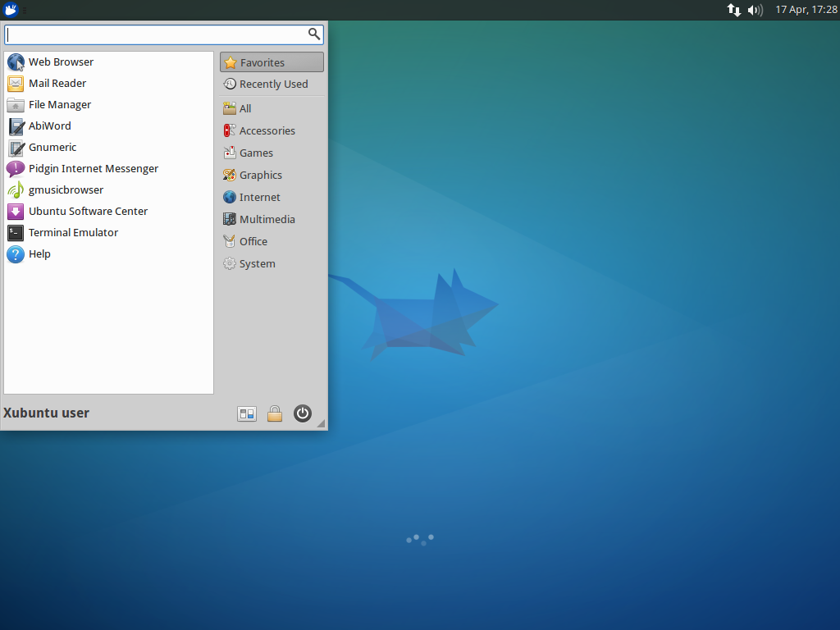840x630 pixels.
Task: Launch the Terminal Emulator
Action: point(73,233)
